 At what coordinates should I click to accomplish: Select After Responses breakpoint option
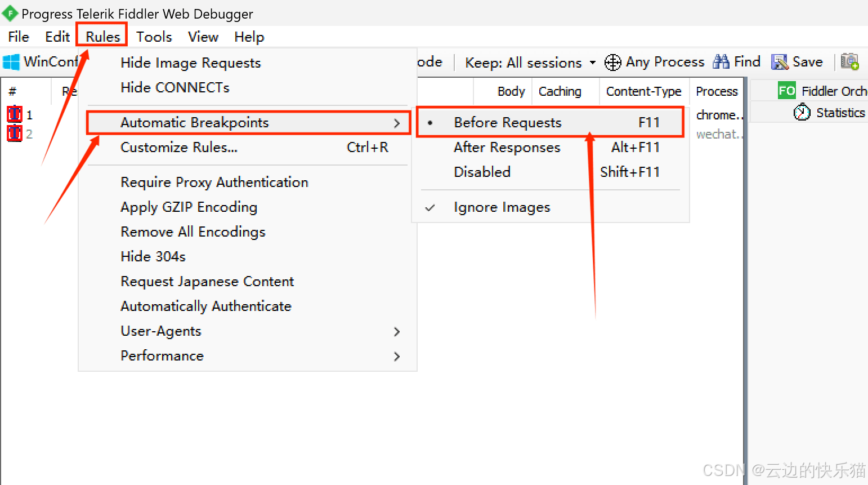(507, 148)
